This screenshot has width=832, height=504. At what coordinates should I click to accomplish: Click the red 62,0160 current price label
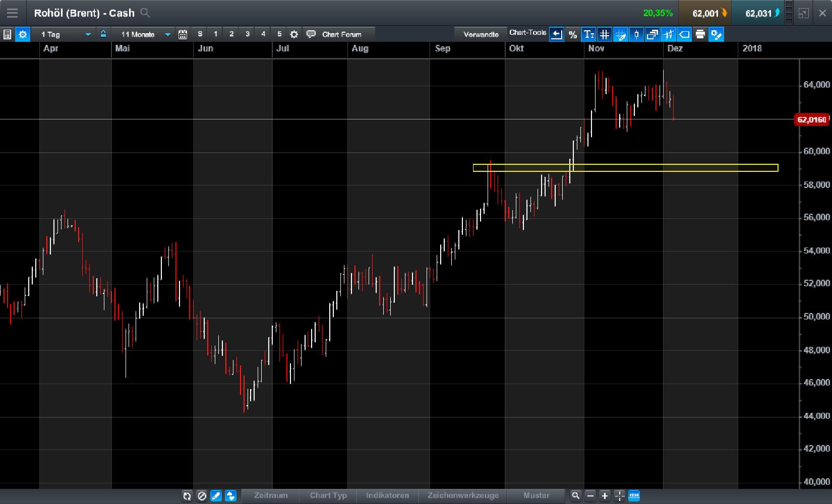point(812,120)
